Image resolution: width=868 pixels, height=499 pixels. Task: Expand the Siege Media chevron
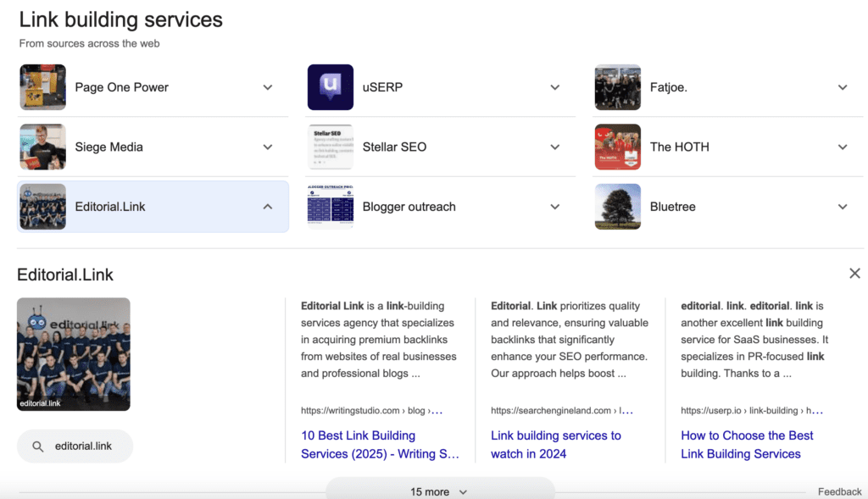(268, 147)
